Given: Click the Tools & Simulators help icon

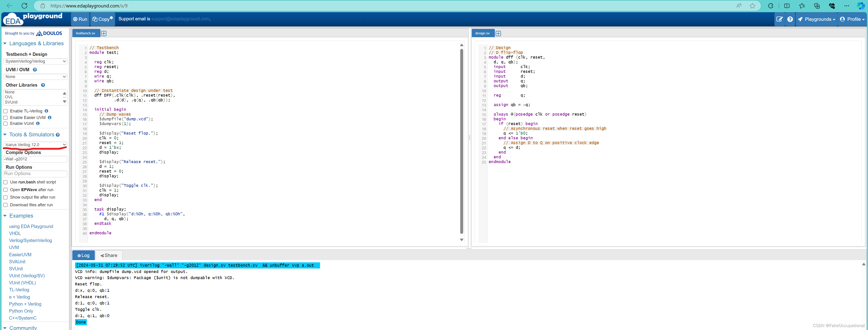Looking at the screenshot, I should click(58, 135).
